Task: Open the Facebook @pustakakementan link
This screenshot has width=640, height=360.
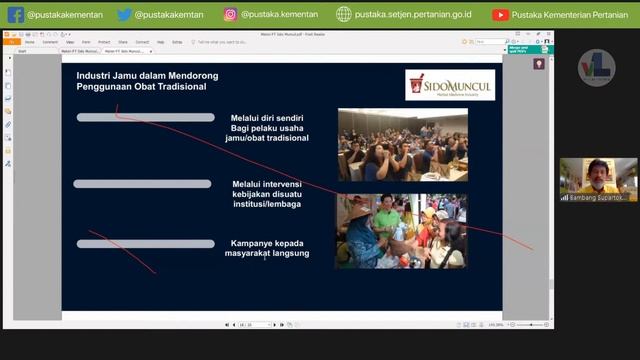Action: 56,15
